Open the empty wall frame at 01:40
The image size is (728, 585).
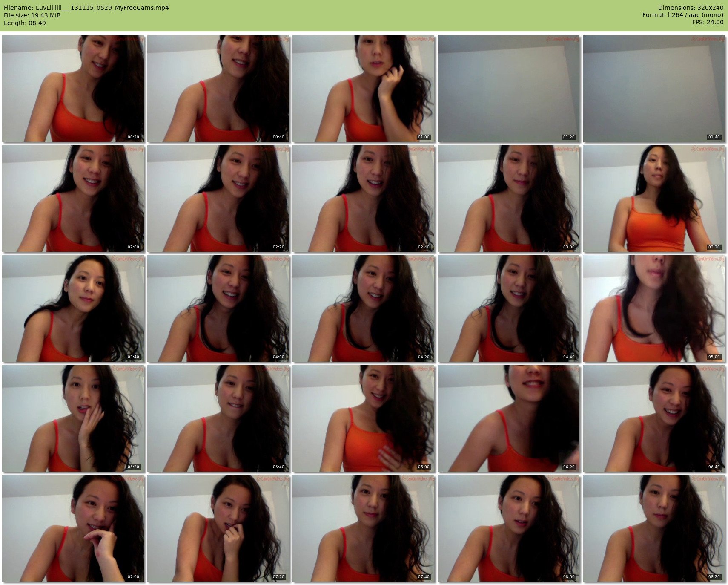coord(654,89)
